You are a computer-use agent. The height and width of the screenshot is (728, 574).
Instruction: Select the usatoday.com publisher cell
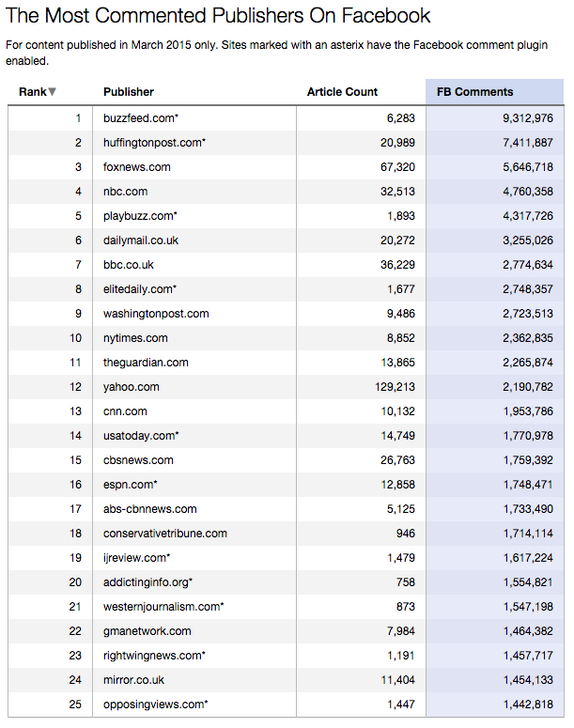141,436
